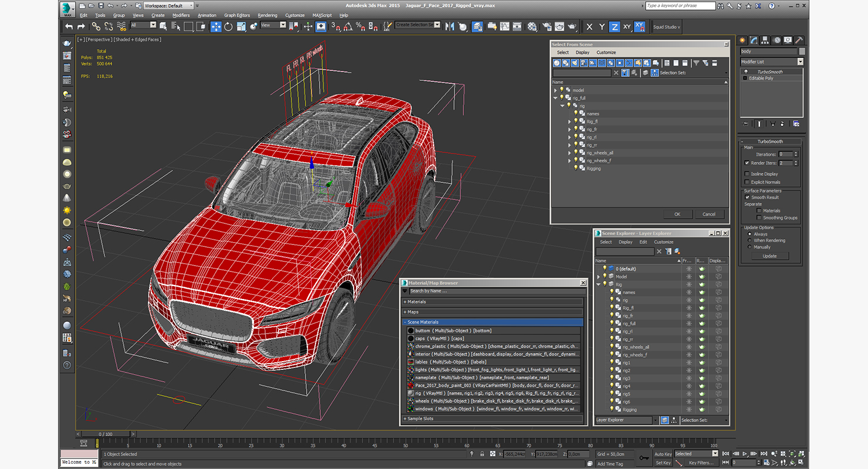Image resolution: width=868 pixels, height=469 pixels.
Task: Click the time slider 0 / 100 handle
Action: [x=106, y=434]
